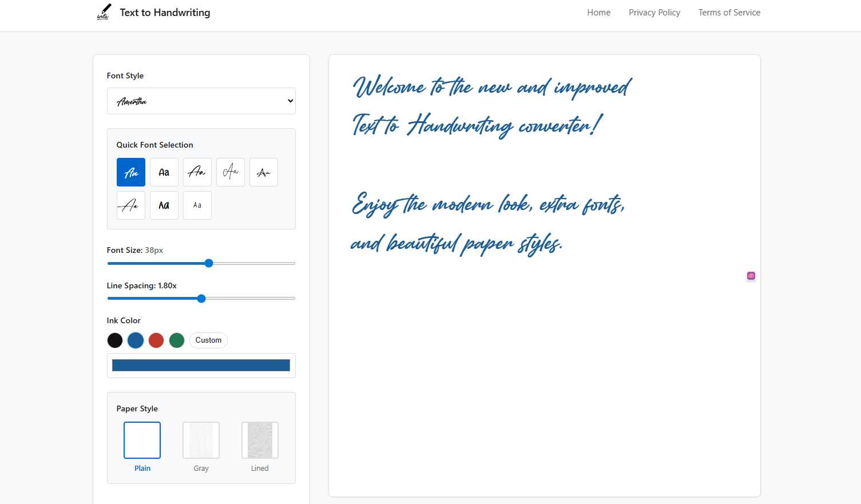Click the Custom ink color button

[208, 340]
